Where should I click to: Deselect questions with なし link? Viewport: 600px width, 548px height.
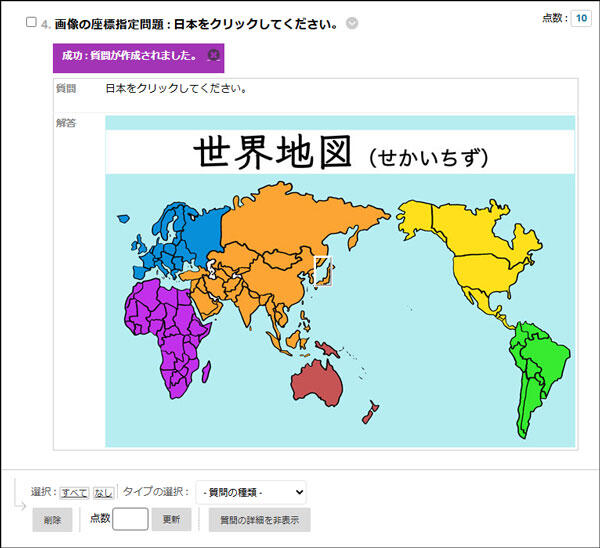[x=103, y=493]
